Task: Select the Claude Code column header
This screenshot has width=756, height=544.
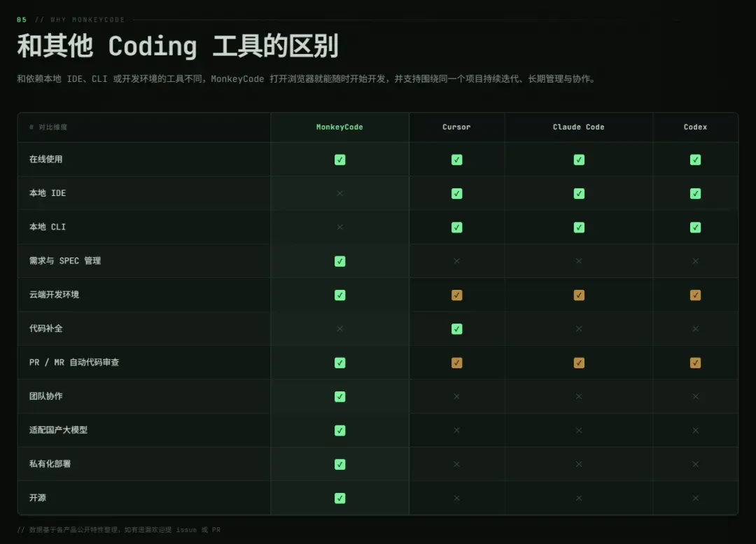Action: pyautogui.click(x=579, y=127)
